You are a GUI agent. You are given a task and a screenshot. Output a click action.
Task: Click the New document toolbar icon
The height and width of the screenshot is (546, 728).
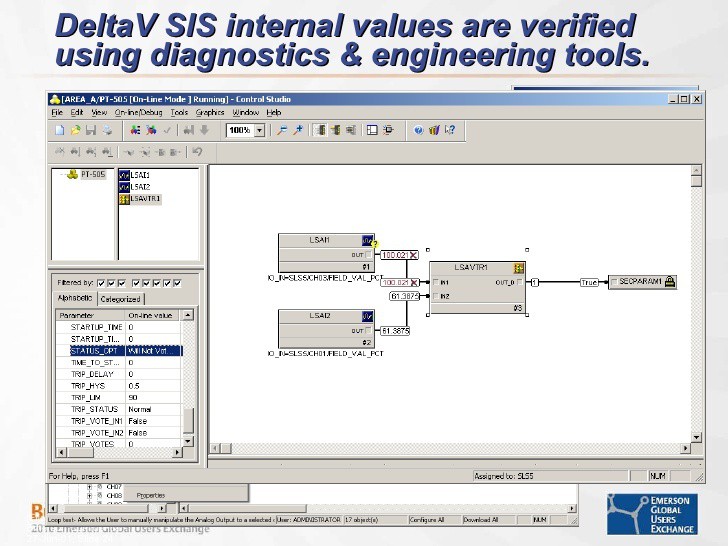[60, 130]
